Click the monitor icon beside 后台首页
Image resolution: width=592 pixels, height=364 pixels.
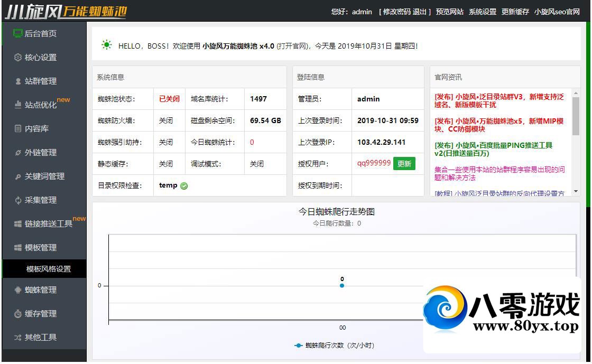tap(18, 34)
